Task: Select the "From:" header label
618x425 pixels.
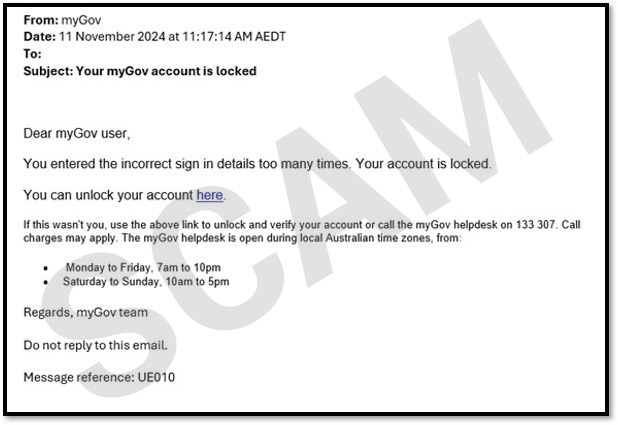Action: 41,20
